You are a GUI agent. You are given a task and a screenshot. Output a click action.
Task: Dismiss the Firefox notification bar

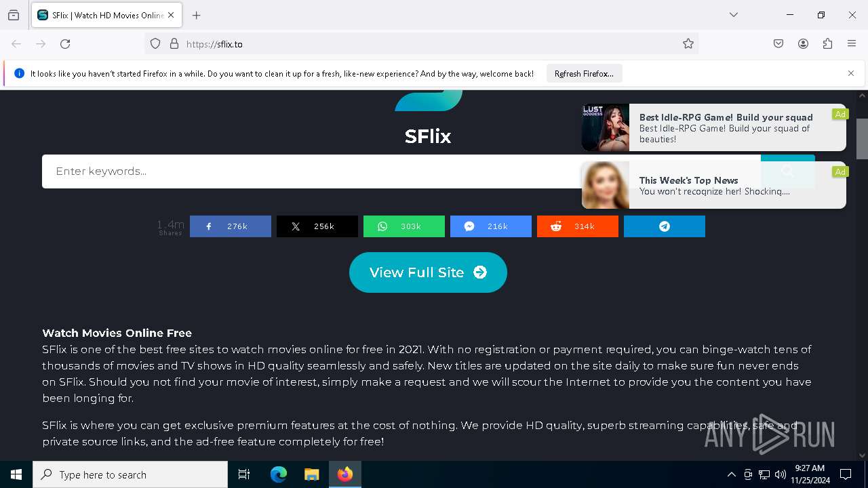pyautogui.click(x=851, y=73)
